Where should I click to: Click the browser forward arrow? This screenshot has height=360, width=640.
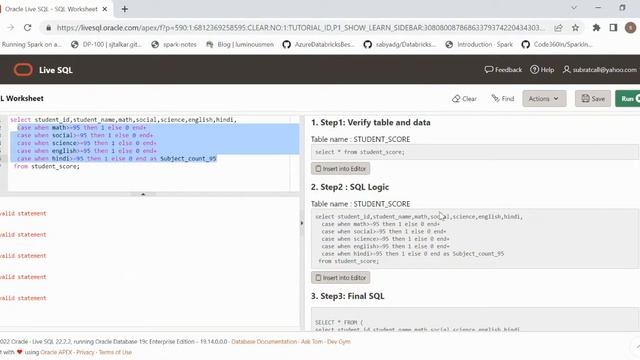click(x=11, y=28)
